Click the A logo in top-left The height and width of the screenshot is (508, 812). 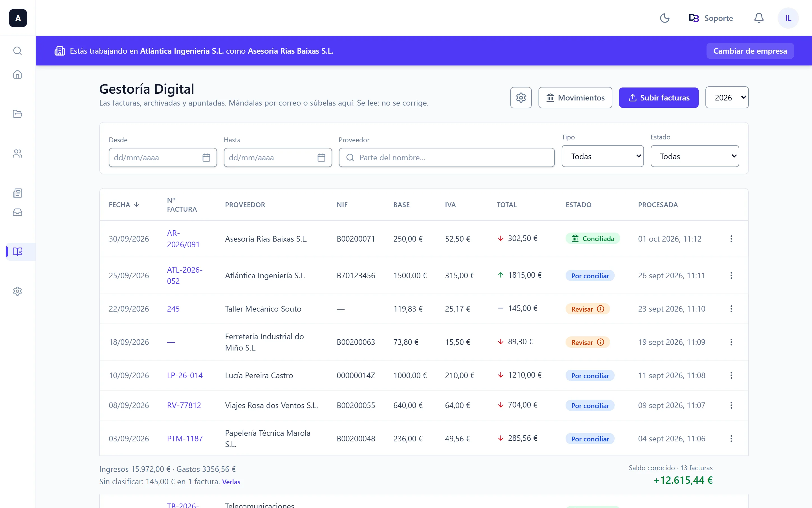(18, 18)
